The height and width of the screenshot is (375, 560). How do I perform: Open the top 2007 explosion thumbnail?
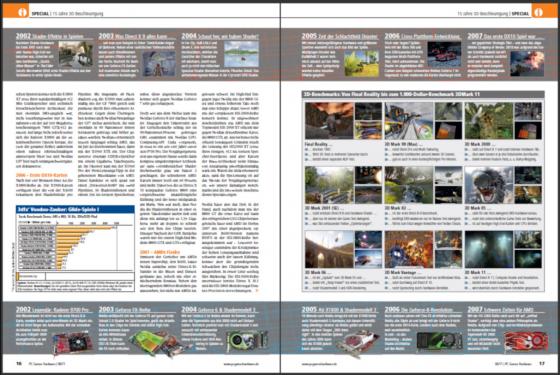[527, 64]
